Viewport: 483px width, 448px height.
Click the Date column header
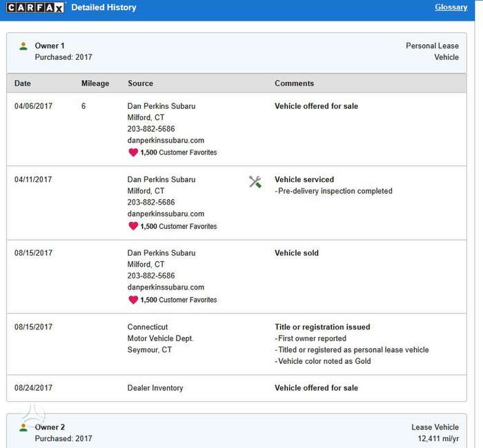click(x=23, y=83)
